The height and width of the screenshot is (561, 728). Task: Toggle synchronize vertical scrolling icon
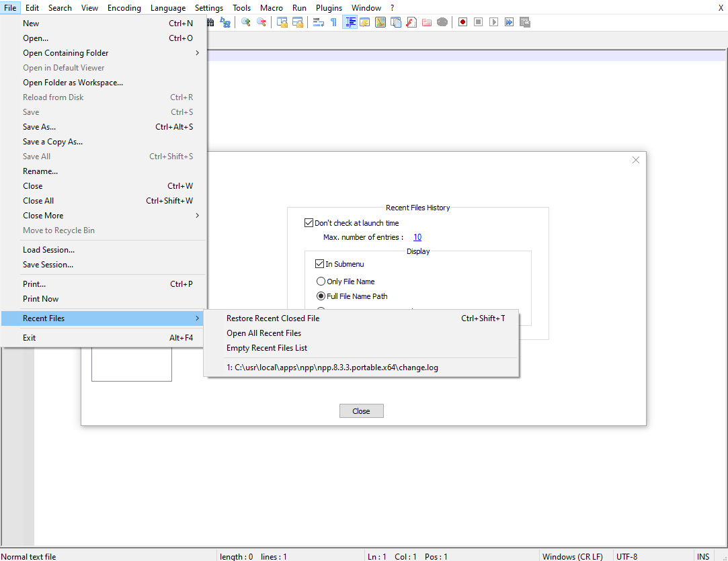point(282,22)
